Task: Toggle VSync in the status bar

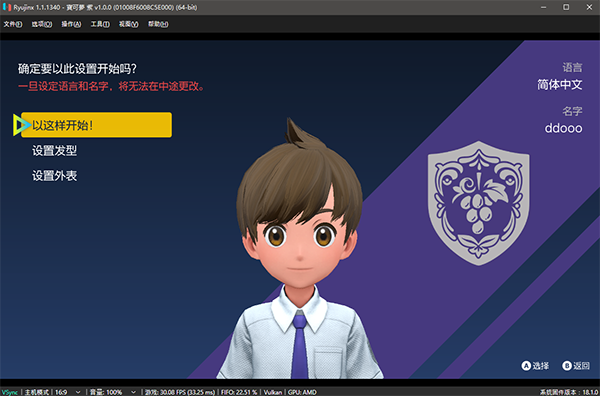Action: (9, 392)
